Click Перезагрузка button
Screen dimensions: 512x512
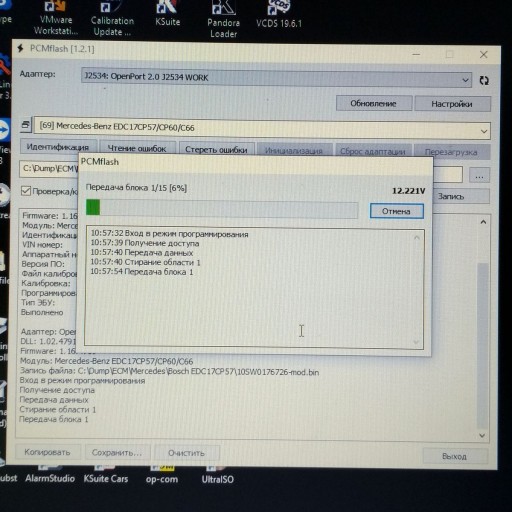click(451, 152)
